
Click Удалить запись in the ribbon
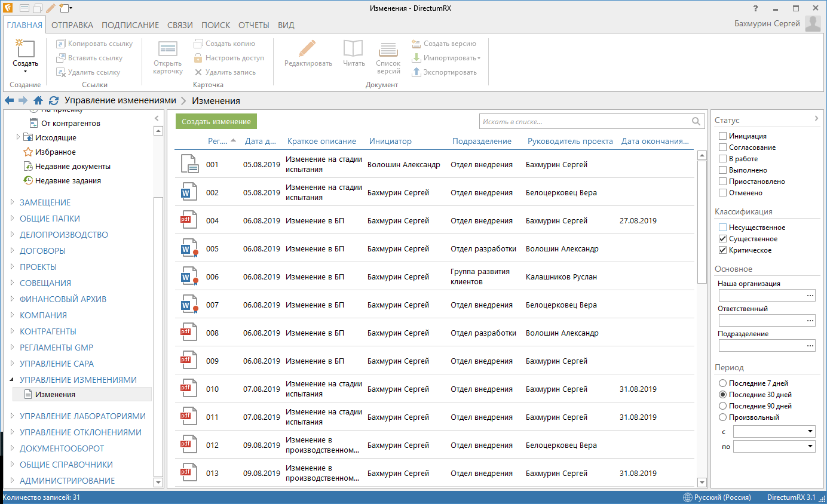(225, 72)
